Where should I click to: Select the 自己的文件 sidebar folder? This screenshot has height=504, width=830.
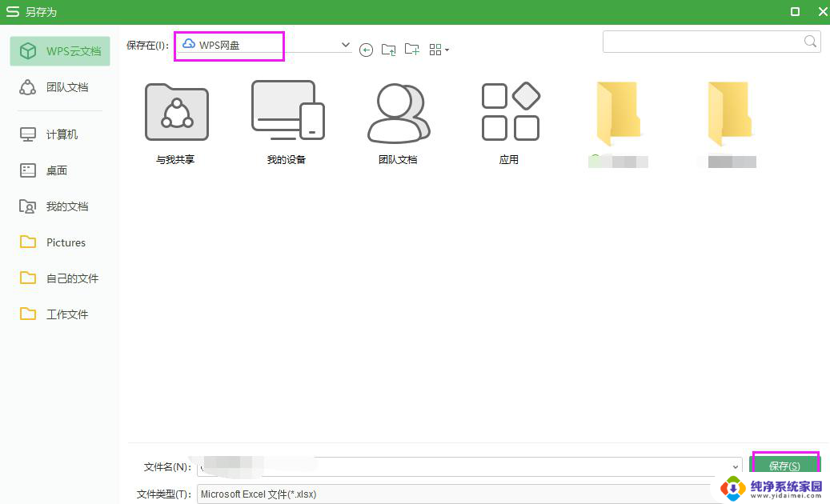click(x=60, y=278)
